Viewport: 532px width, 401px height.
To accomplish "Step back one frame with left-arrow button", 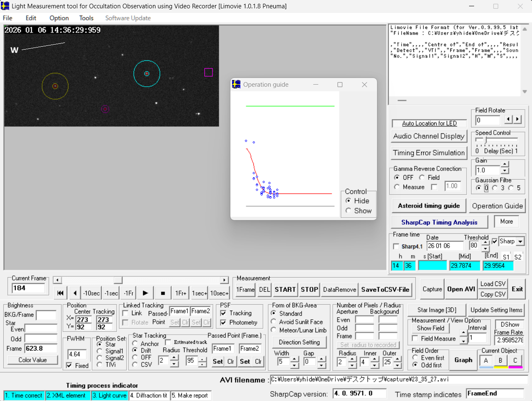I will point(75,293).
